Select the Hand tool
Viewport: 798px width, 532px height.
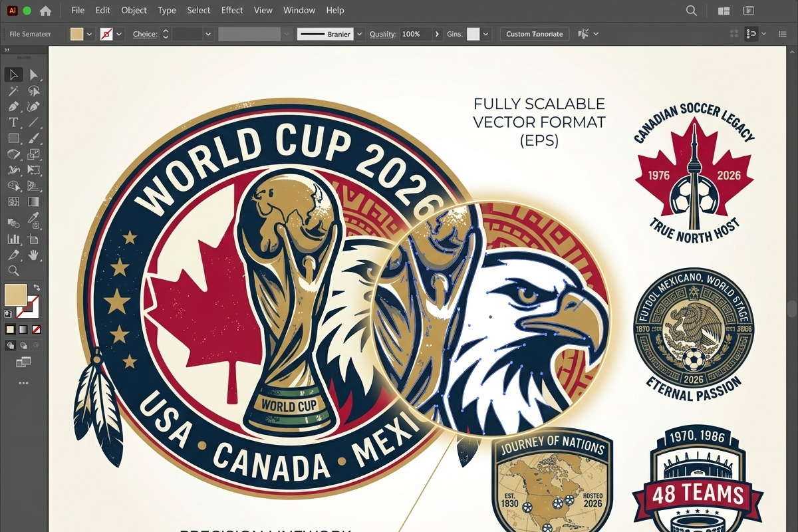33,255
